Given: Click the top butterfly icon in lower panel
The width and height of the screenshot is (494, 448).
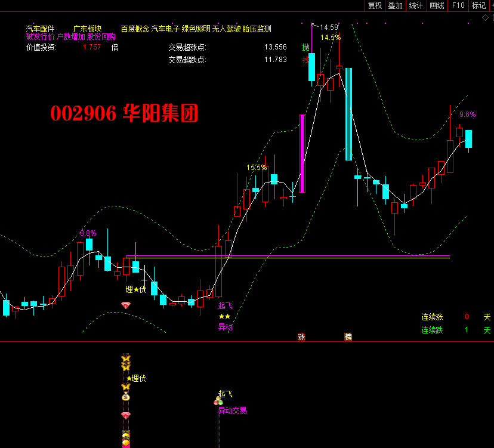Looking at the screenshot, I should (x=125, y=359).
